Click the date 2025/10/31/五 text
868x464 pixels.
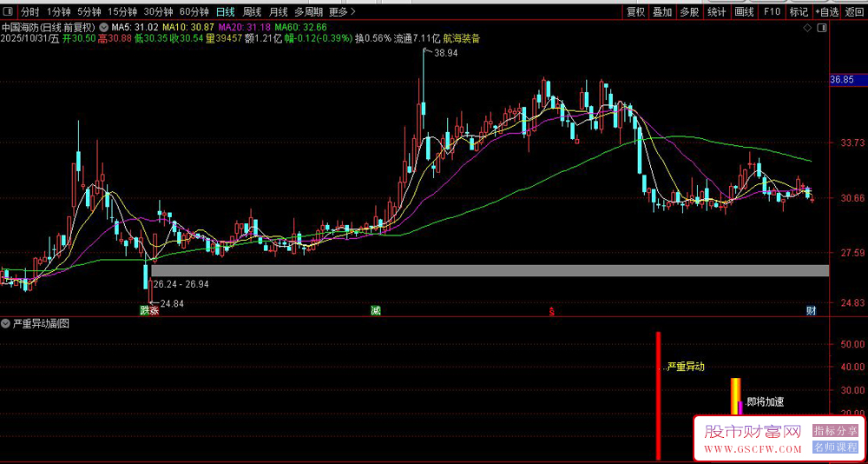click(x=30, y=38)
